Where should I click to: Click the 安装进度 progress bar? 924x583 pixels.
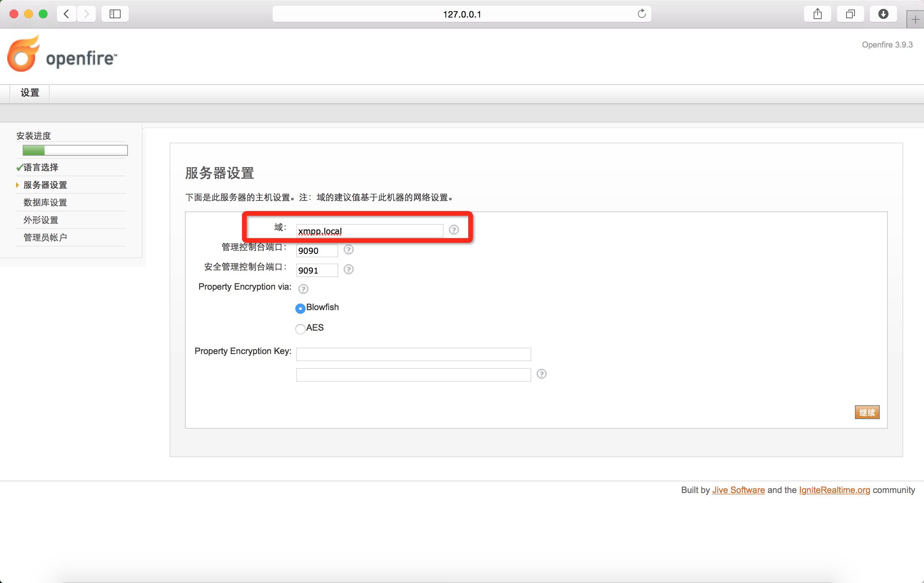pyautogui.click(x=75, y=151)
